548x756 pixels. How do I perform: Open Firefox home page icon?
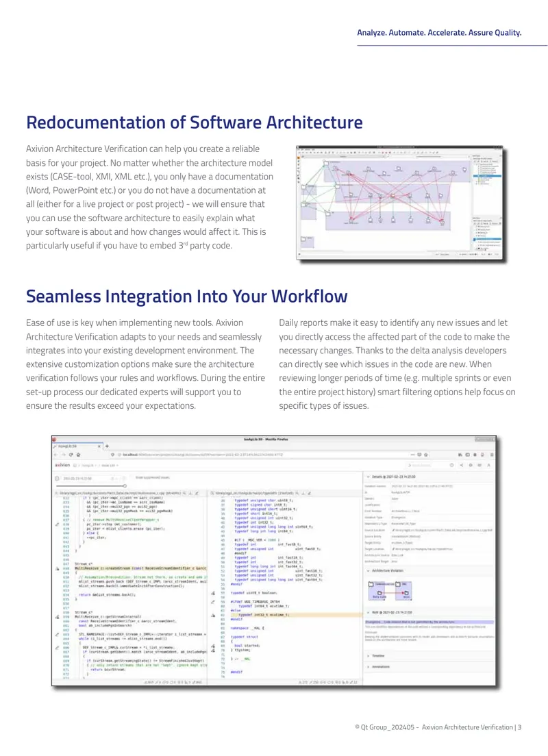tap(78, 455)
